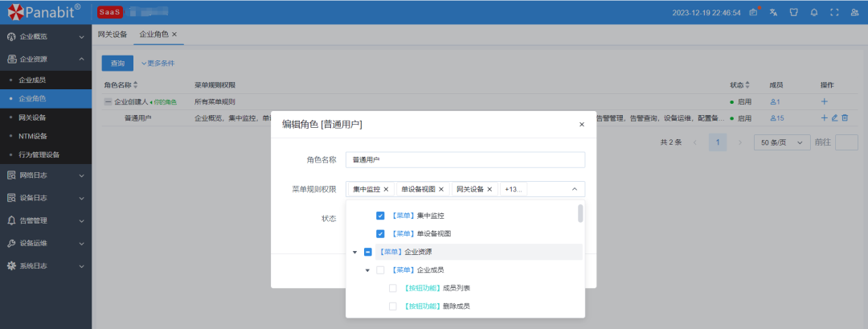Check the 企业成员 menu checkbox
Screen dimensions: 868x329
[x=380, y=270]
